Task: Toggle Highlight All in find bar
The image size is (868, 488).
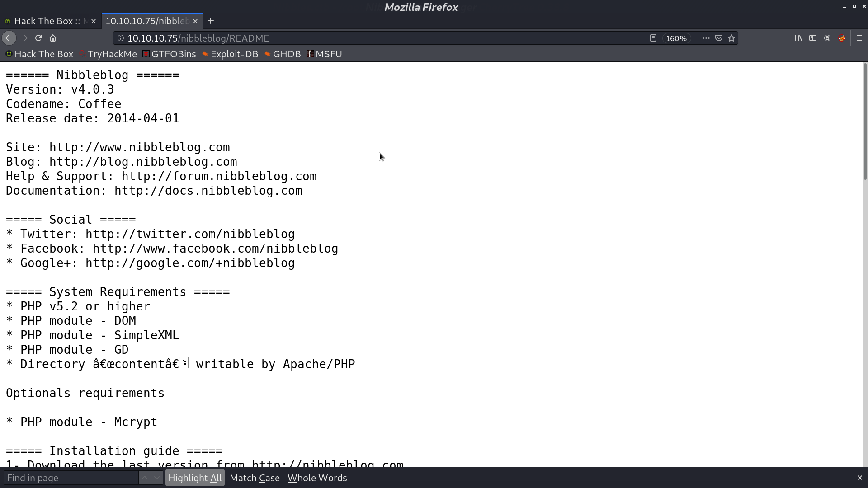Action: click(195, 478)
